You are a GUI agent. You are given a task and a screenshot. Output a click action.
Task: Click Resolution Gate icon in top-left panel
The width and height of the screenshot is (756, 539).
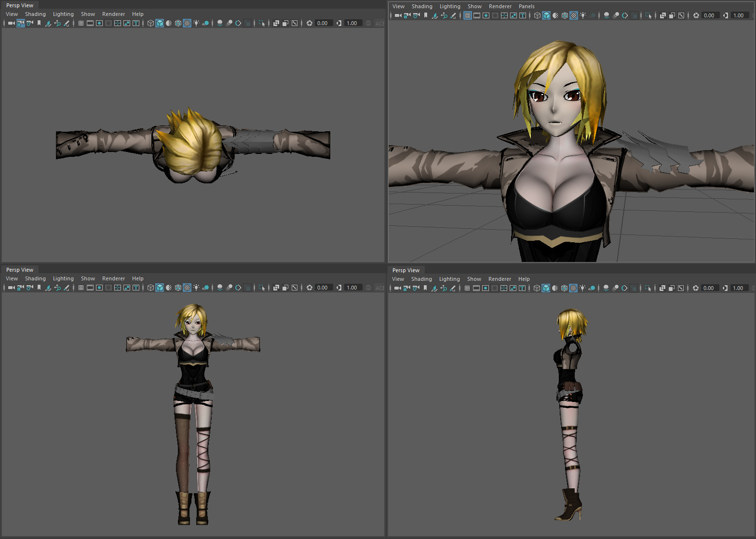(x=99, y=23)
